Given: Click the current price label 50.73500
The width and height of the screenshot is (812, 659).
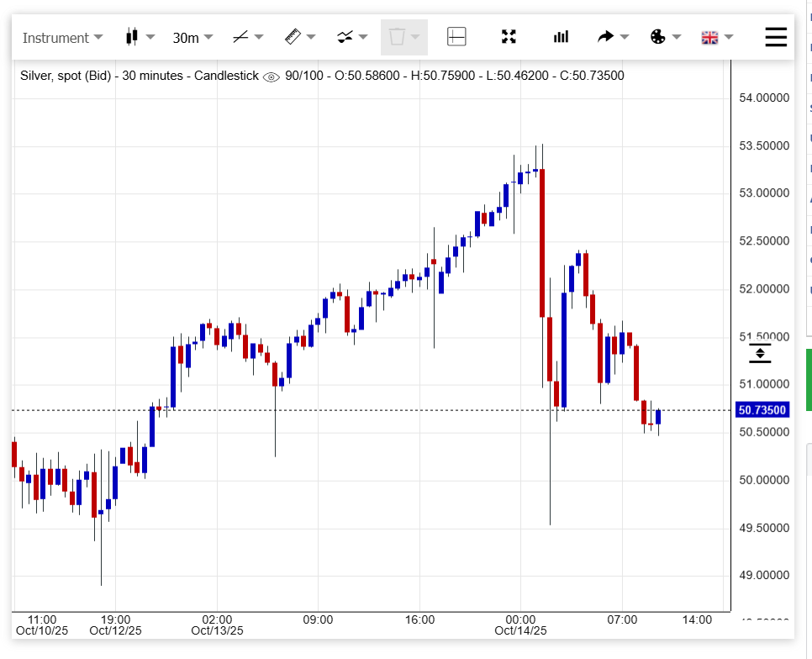Looking at the screenshot, I should 762,410.
